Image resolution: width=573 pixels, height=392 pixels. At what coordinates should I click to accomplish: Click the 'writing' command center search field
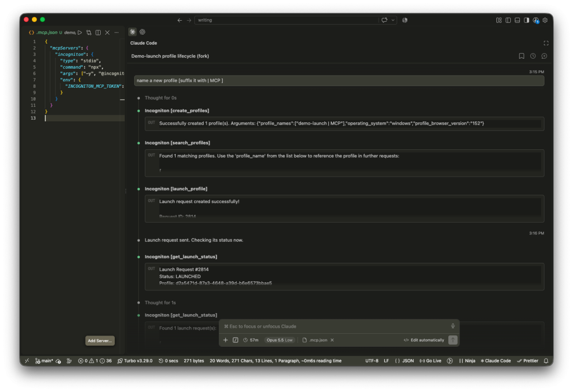(286, 20)
